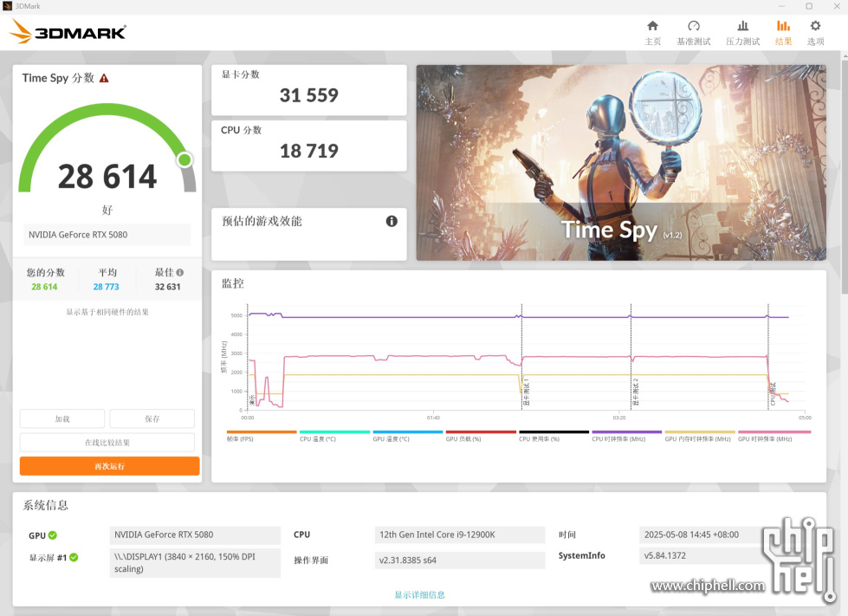Click the 显卡测试 2 marker in chart
848x616 pixels.
point(636,392)
